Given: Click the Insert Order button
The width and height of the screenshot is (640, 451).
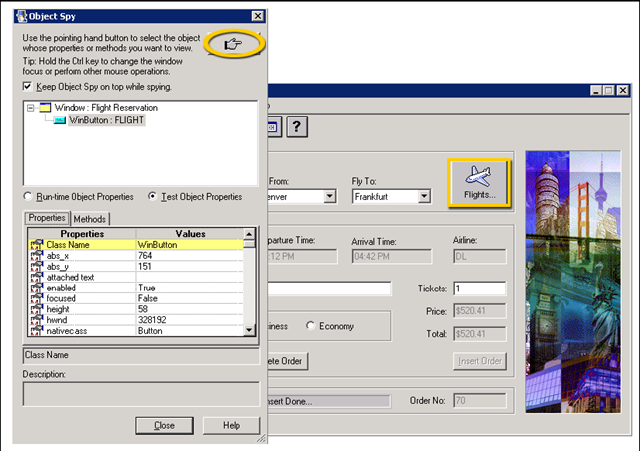Looking at the screenshot, I should click(x=480, y=361).
